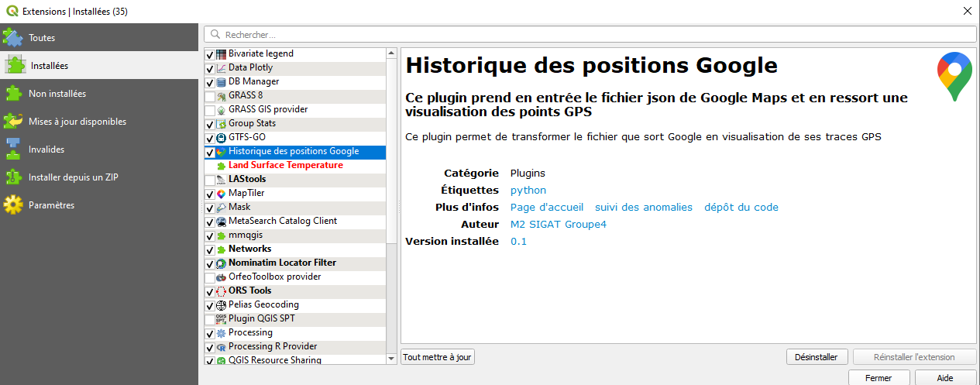Click the GRASS 8 plugin icon
This screenshot has height=385, width=980.
coord(221,96)
